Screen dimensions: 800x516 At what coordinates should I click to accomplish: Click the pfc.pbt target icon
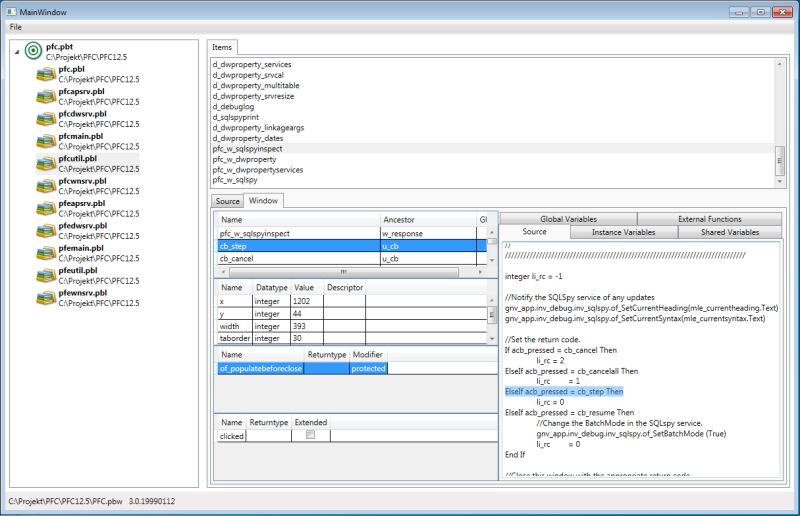pyautogui.click(x=33, y=51)
